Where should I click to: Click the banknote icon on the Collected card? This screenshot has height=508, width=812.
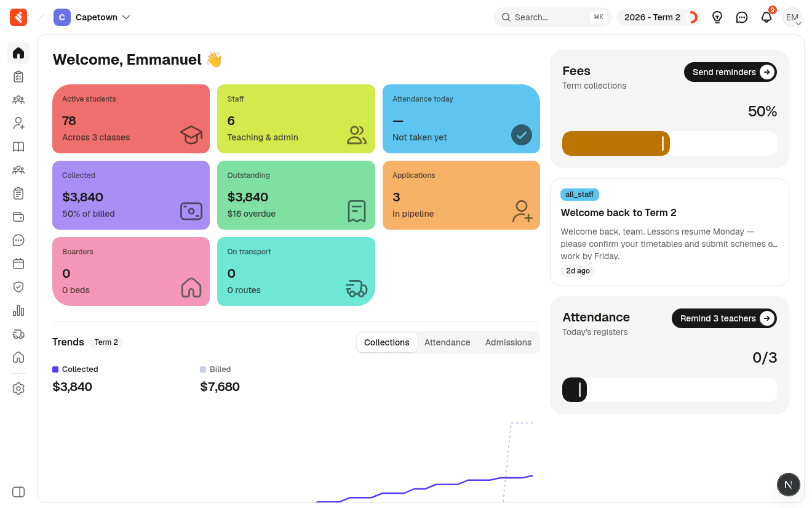[x=191, y=211]
